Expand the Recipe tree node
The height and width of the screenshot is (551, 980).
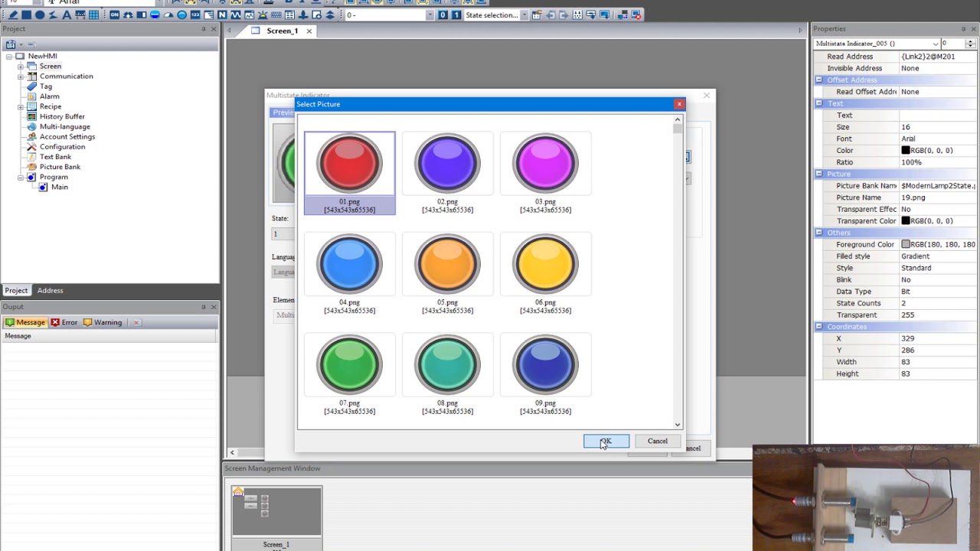(x=21, y=106)
